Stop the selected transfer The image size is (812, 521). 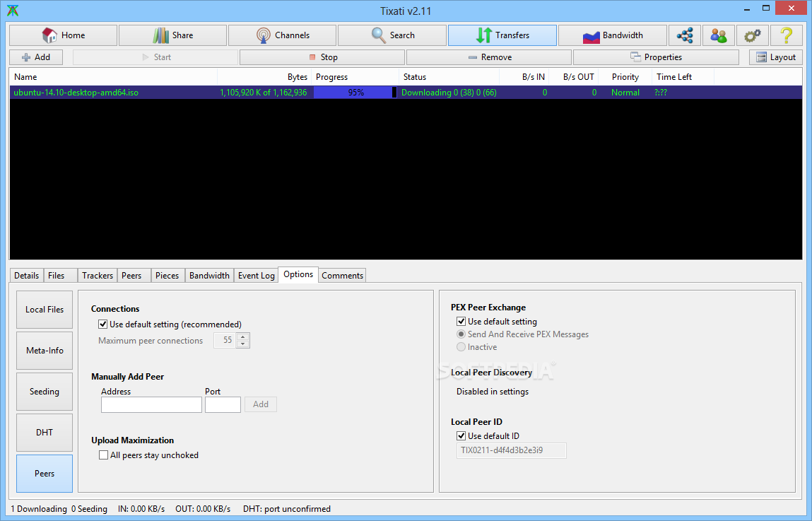click(x=323, y=57)
